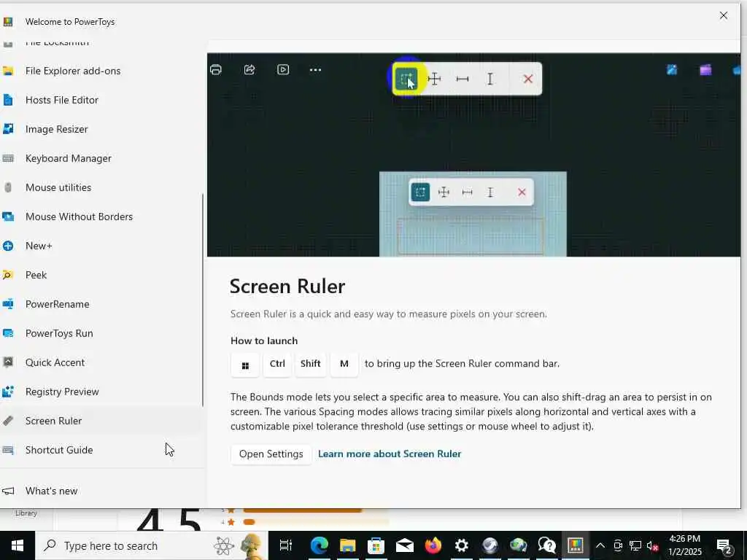Click the taskbar search box
The width and height of the screenshot is (747, 560).
click(x=152, y=545)
